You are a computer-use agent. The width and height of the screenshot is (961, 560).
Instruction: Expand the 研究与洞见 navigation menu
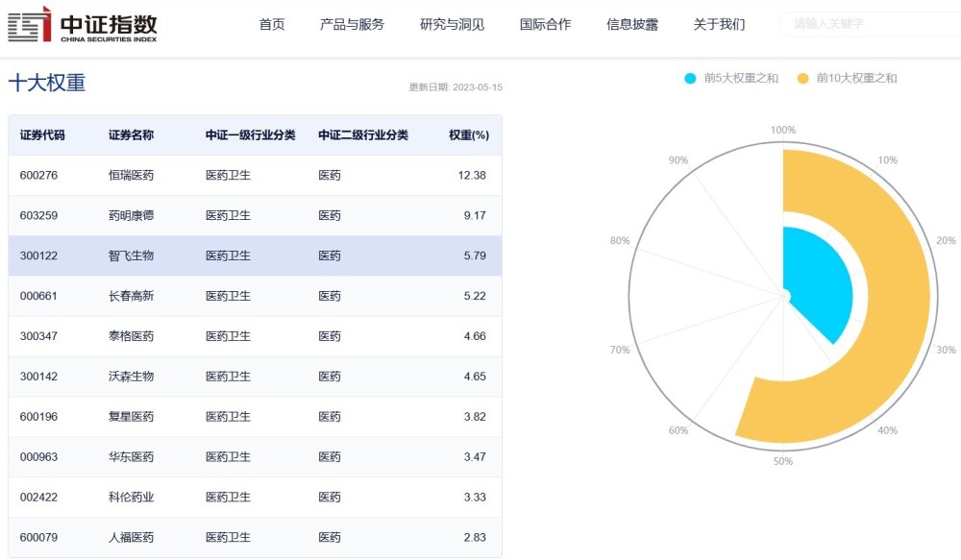point(452,24)
